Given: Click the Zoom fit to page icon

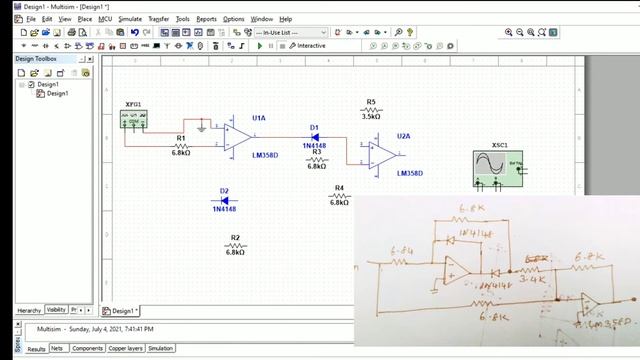Looking at the screenshot, I should (x=542, y=32).
